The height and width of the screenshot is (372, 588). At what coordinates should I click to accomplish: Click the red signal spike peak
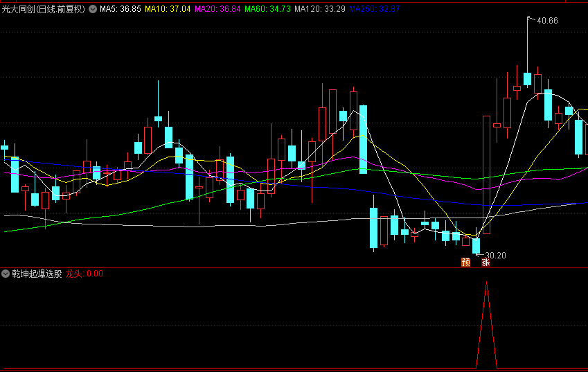(x=486, y=283)
